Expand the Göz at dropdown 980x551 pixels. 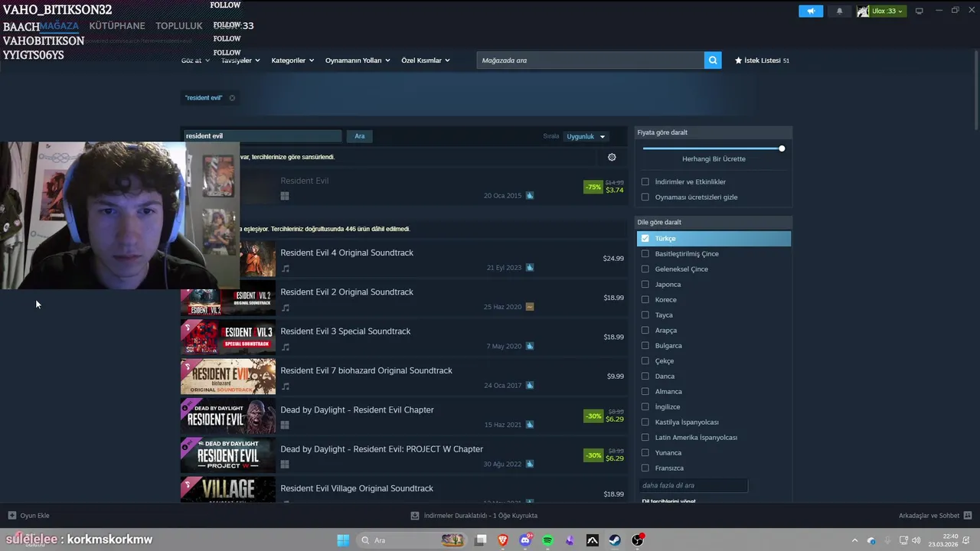[x=195, y=60]
